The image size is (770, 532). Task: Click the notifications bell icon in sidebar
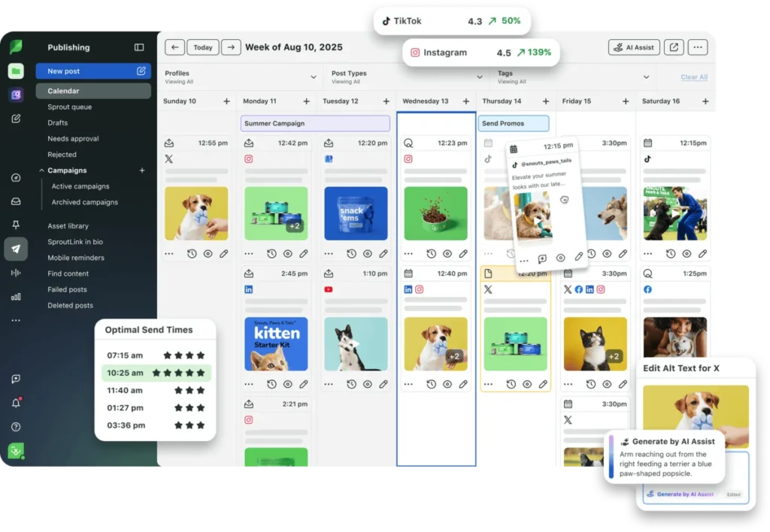click(16, 403)
